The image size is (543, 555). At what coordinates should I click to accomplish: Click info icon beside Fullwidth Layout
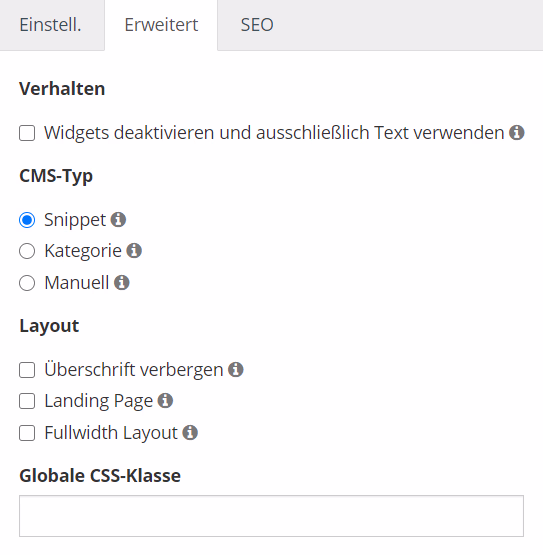[x=190, y=433]
